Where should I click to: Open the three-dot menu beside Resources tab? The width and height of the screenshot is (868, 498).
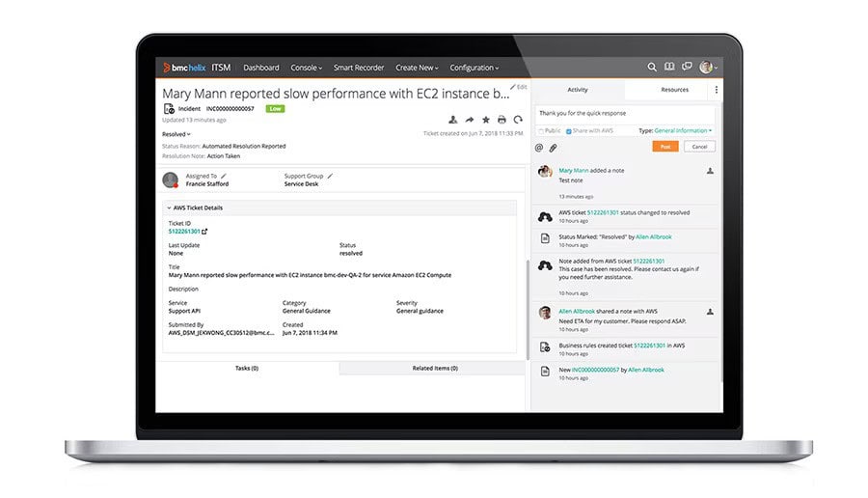[x=716, y=89]
